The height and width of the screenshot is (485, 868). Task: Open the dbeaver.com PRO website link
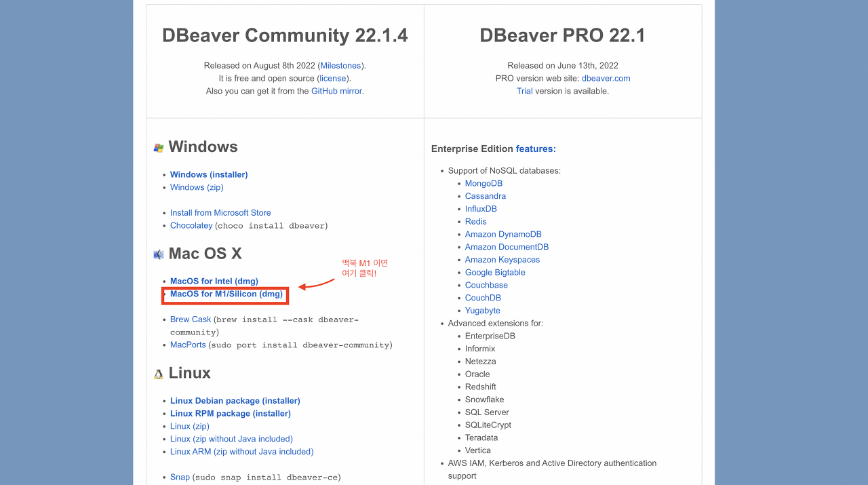coord(606,79)
